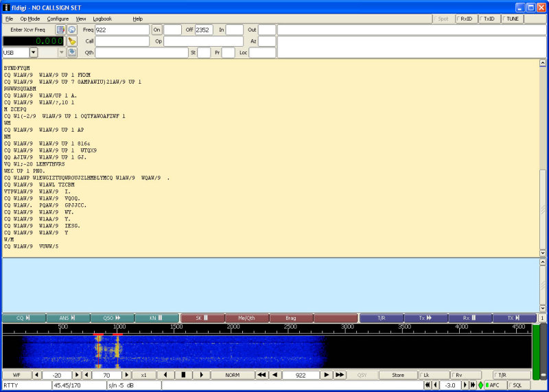Click the Brag macro button

coord(291,318)
